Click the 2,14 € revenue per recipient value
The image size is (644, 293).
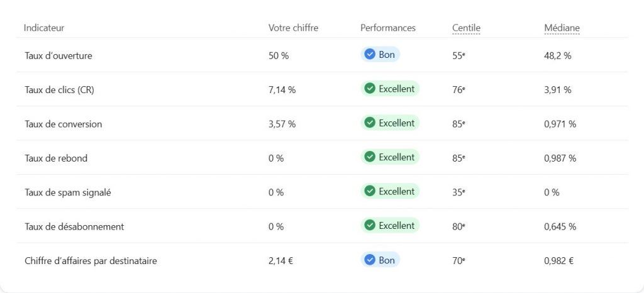(x=280, y=260)
